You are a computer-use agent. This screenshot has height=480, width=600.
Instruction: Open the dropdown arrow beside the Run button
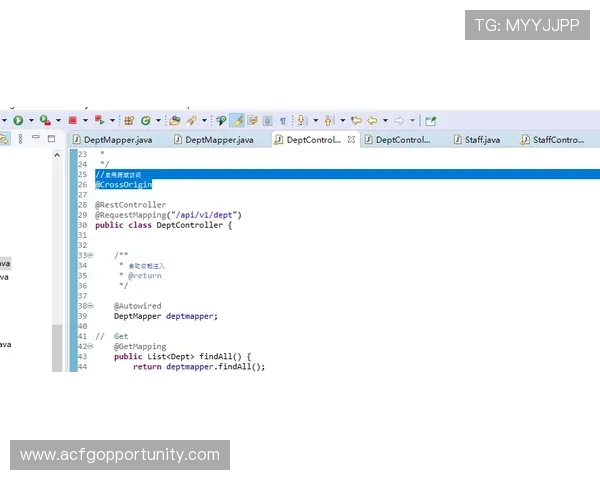point(29,120)
